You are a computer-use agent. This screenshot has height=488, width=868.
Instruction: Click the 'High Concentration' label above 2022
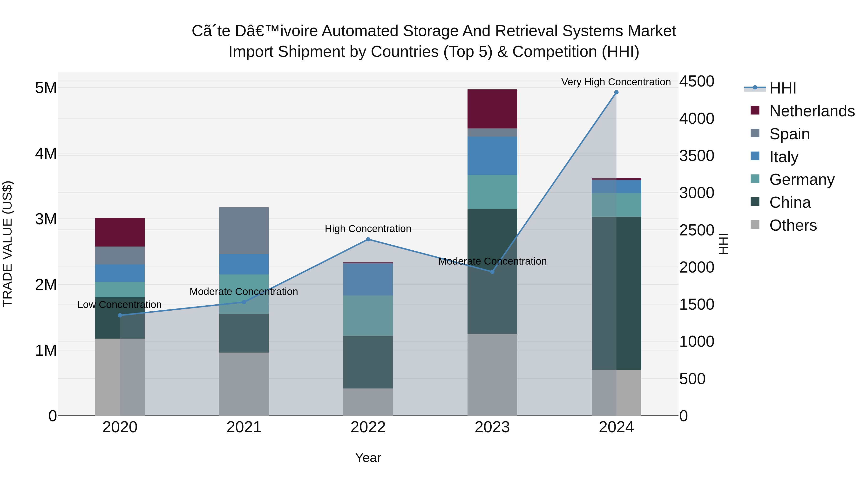368,229
